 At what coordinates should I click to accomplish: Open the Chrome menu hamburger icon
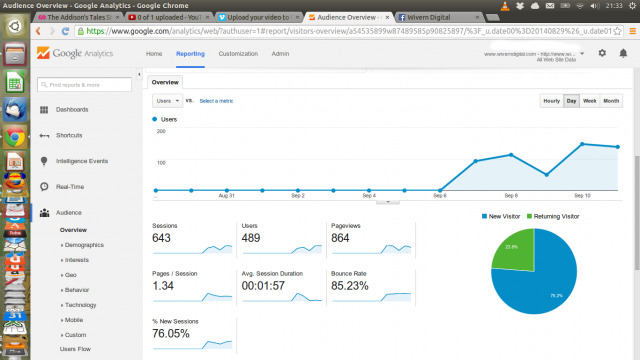pos(633,31)
